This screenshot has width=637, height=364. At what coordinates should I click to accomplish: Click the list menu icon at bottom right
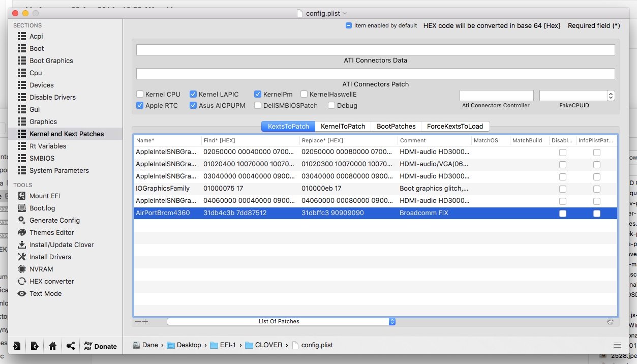(617, 345)
